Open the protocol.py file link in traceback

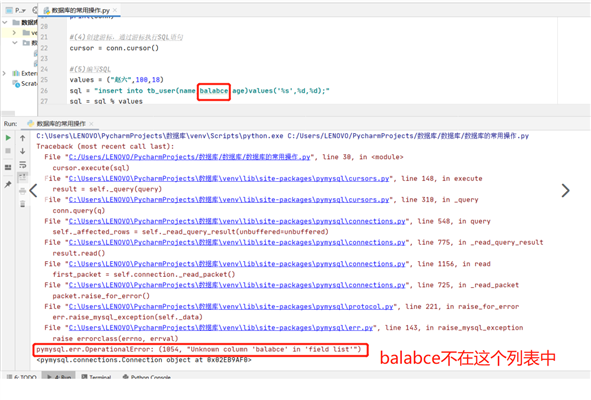click(231, 307)
